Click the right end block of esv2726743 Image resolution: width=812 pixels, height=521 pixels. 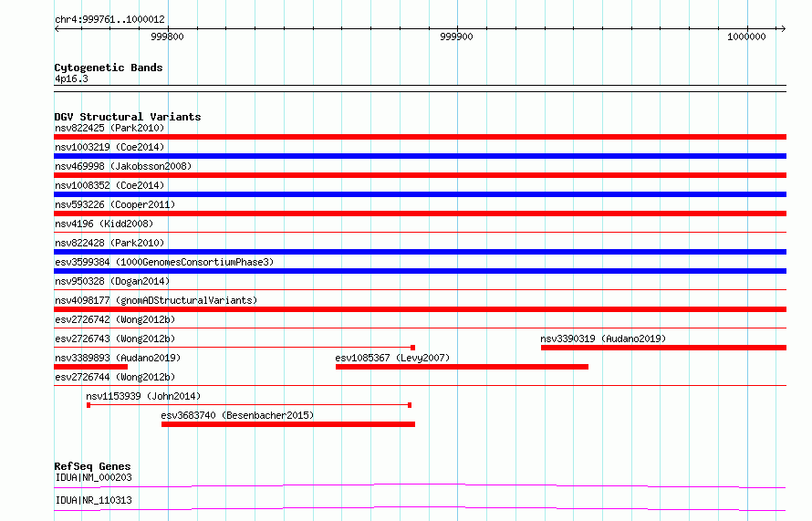(412, 348)
